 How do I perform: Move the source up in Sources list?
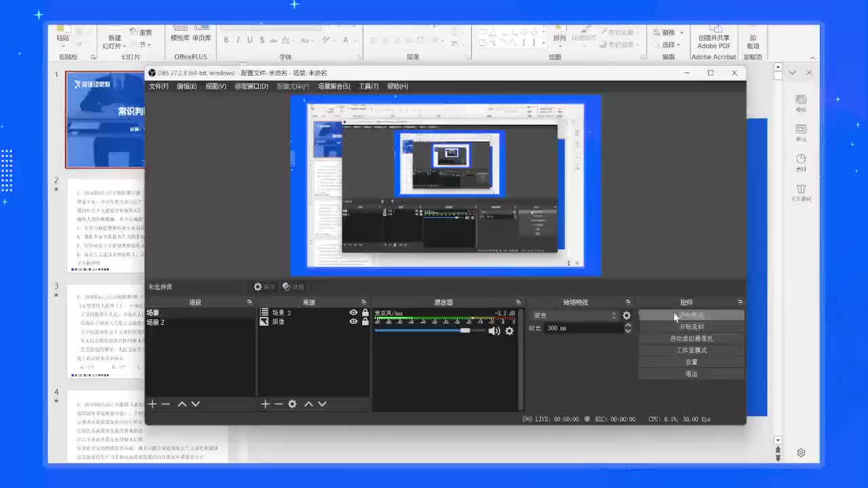click(x=309, y=404)
